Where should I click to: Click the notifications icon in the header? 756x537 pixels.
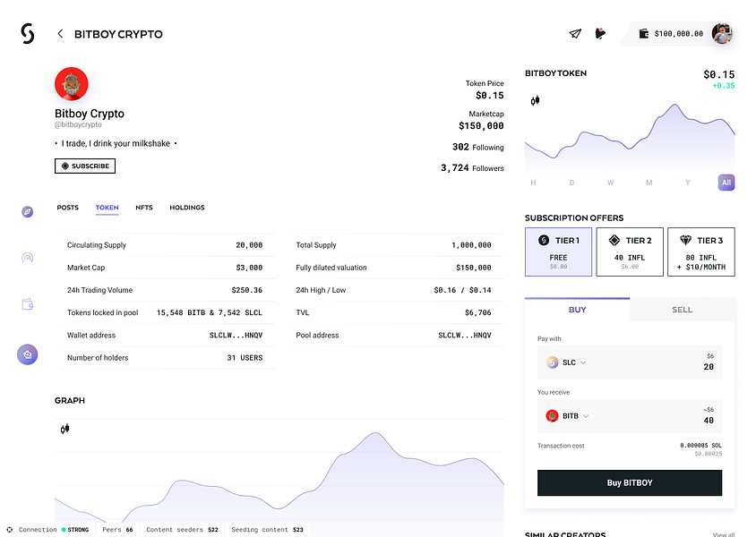point(600,33)
